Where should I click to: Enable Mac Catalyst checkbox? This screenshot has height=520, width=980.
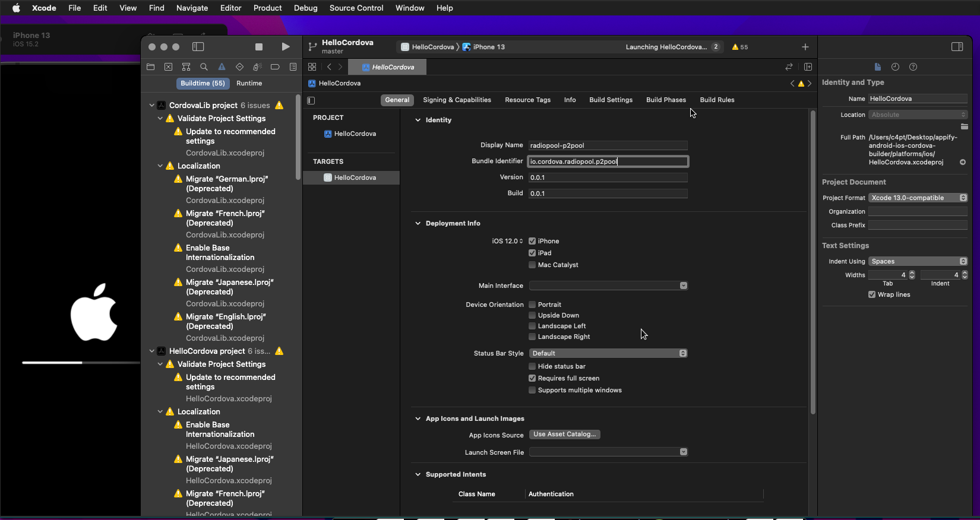pyautogui.click(x=532, y=265)
